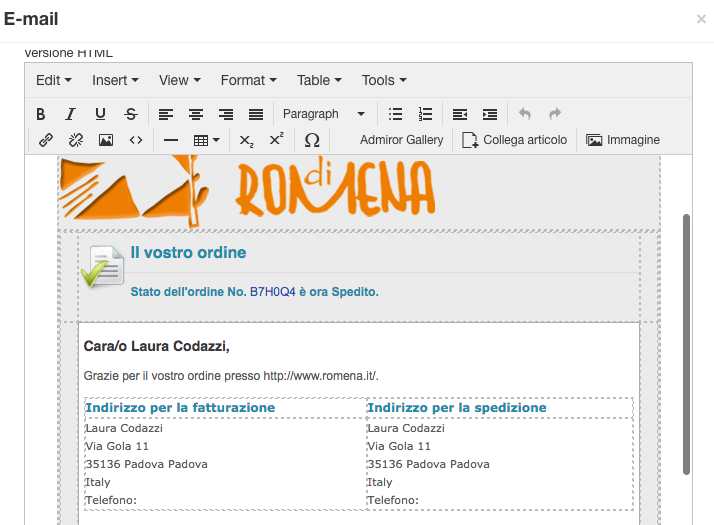This screenshot has height=525, width=714.
Task: Insert a special character
Action: pyautogui.click(x=311, y=140)
